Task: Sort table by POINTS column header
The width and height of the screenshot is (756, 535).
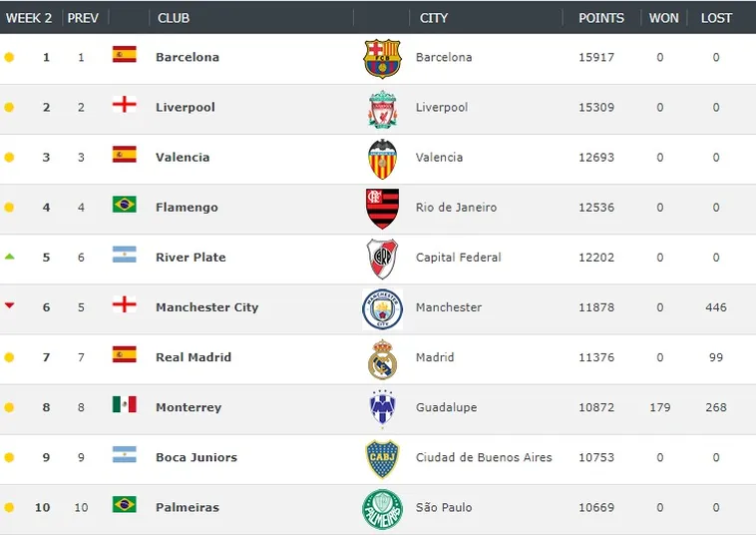Action: click(x=600, y=18)
